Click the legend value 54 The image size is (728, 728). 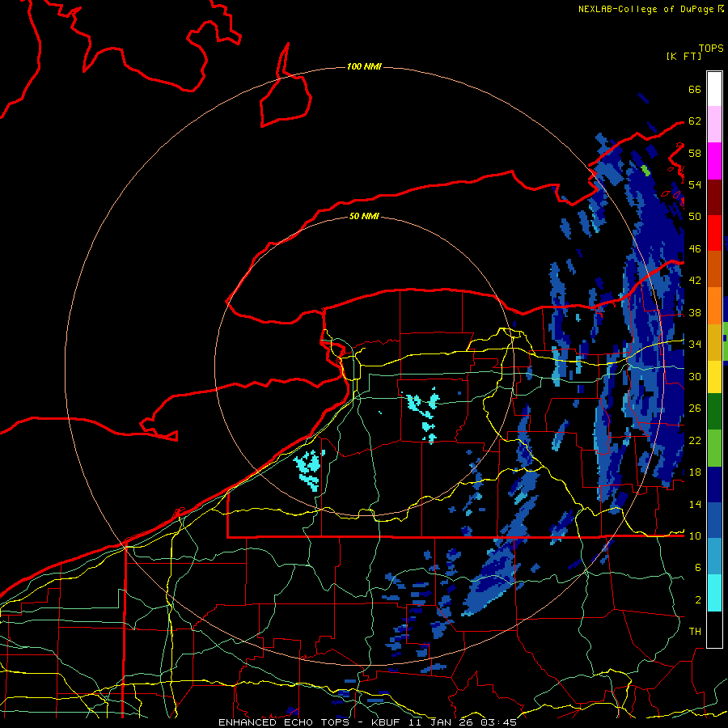[x=695, y=184]
